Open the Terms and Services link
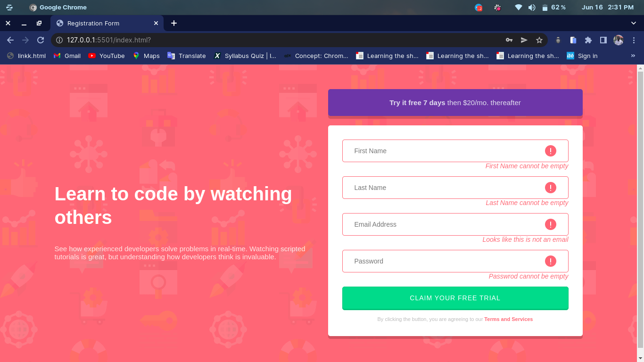The width and height of the screenshot is (644, 362). (x=508, y=319)
